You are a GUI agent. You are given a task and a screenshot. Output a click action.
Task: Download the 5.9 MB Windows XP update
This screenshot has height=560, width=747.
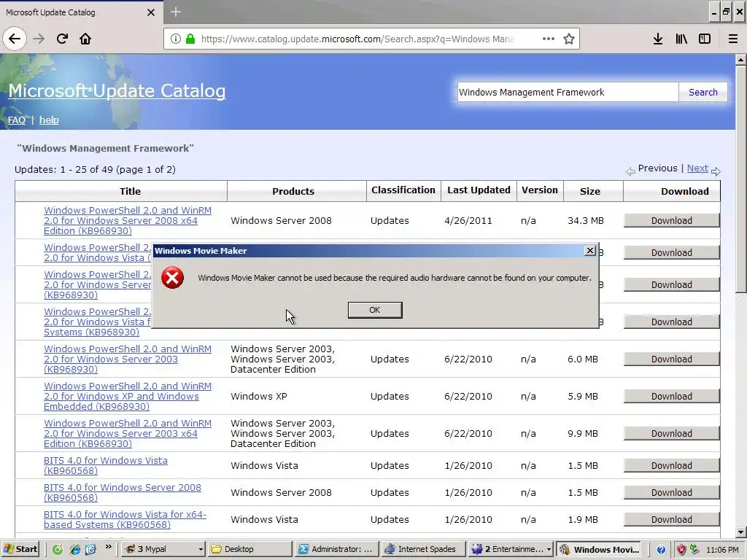point(671,396)
